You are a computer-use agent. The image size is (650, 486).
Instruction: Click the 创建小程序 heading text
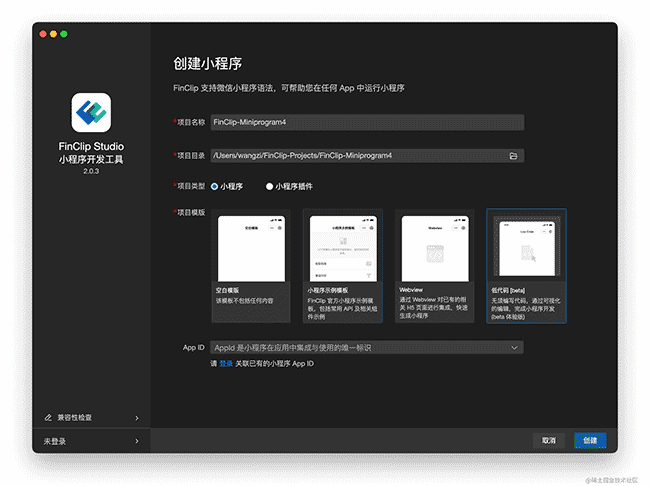pyautogui.click(x=207, y=63)
